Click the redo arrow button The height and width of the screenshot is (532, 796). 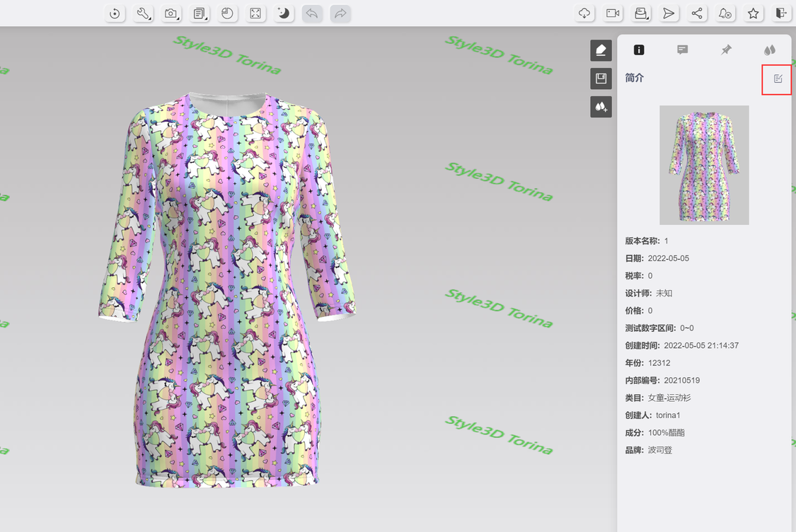click(340, 13)
